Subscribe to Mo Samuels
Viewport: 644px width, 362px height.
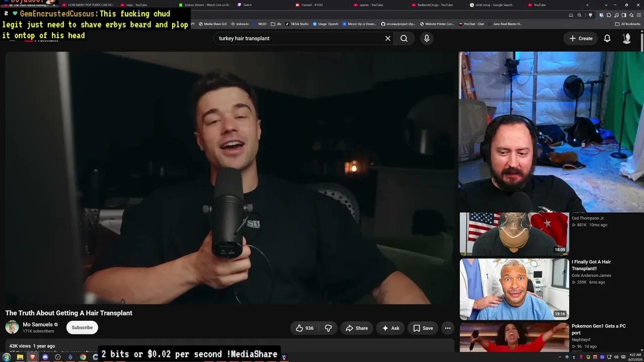tap(82, 328)
